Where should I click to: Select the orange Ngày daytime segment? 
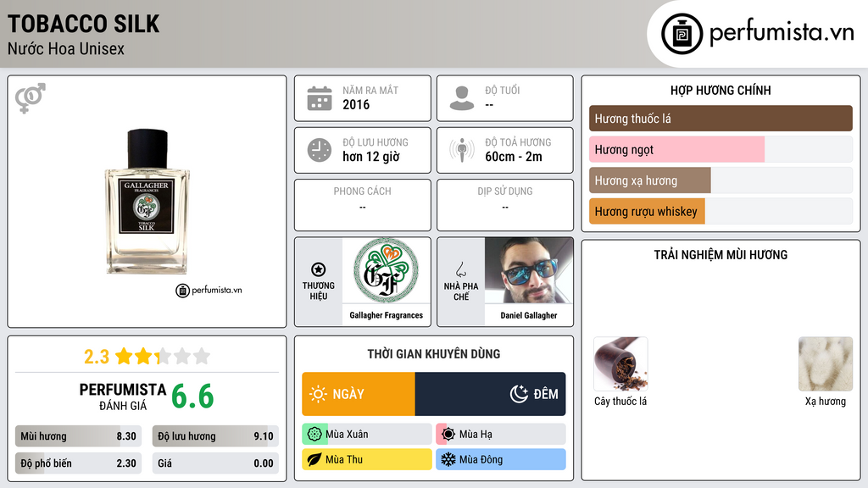tap(359, 394)
